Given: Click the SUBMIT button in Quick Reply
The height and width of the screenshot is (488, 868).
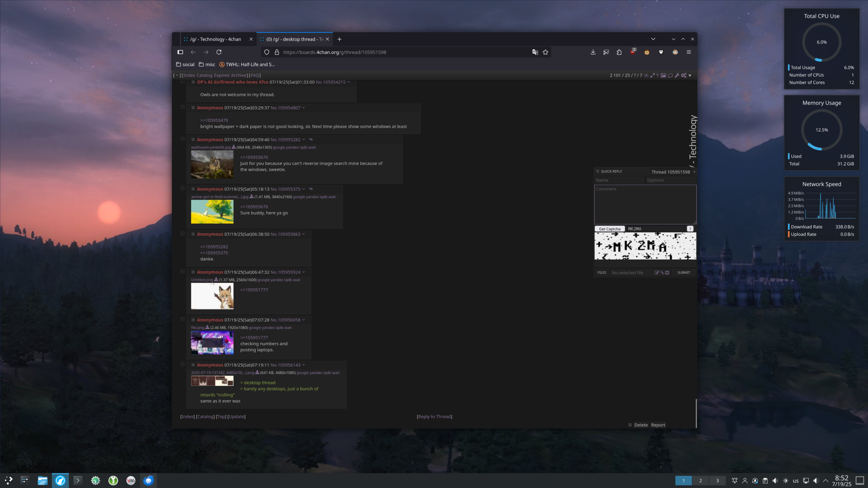Looking at the screenshot, I should click(x=684, y=272).
